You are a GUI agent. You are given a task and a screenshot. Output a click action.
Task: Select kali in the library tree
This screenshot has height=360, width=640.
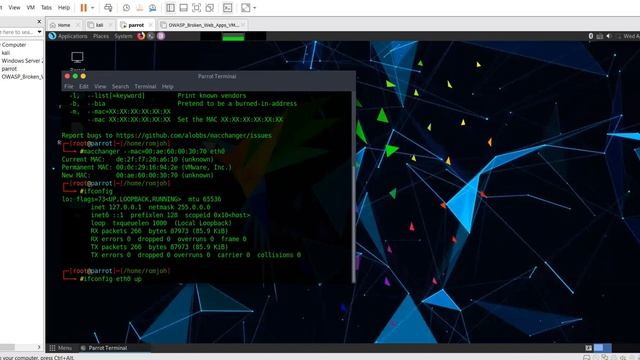click(x=6, y=53)
